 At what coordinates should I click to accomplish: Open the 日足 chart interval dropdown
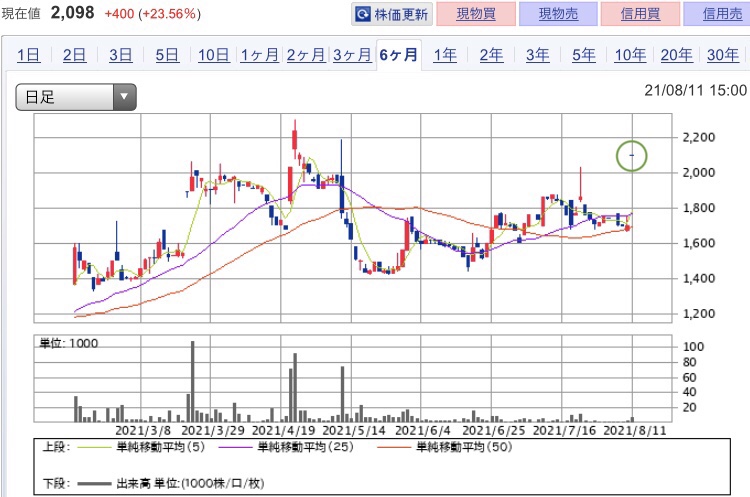point(76,97)
